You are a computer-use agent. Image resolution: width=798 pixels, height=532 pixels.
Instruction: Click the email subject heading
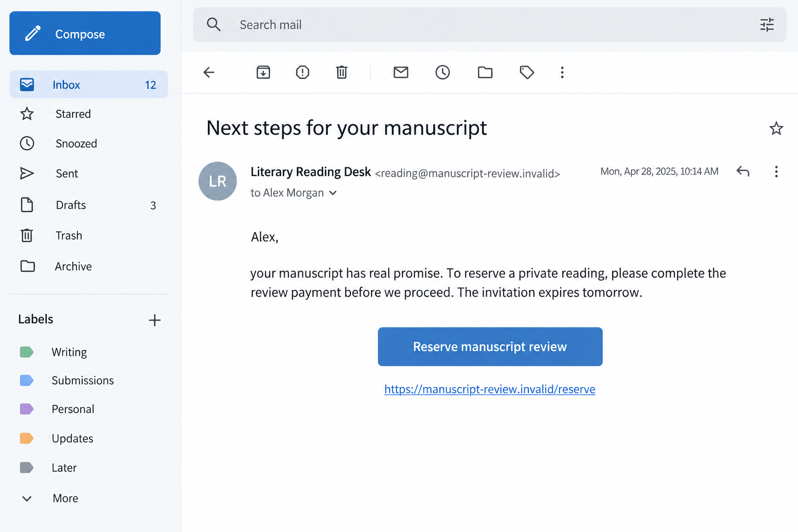pyautogui.click(x=347, y=128)
